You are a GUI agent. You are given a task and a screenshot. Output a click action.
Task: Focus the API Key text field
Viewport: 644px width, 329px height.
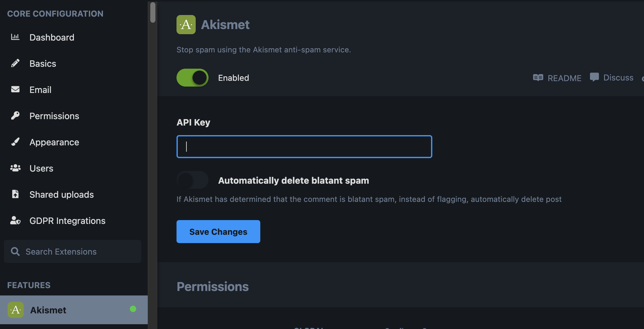pyautogui.click(x=304, y=147)
